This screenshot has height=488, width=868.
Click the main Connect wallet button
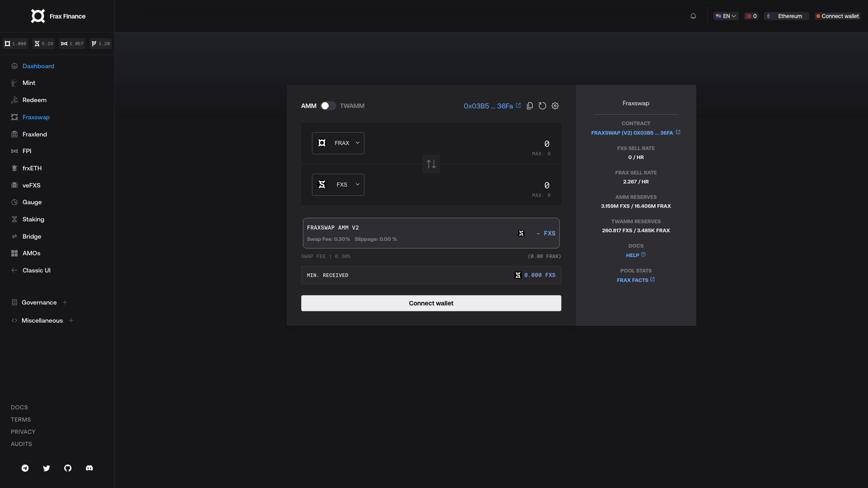pyautogui.click(x=431, y=303)
